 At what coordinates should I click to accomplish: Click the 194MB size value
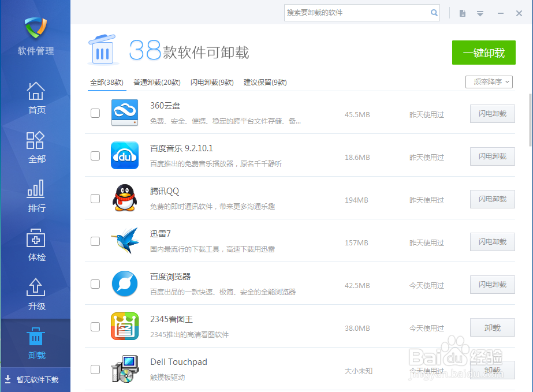click(356, 200)
